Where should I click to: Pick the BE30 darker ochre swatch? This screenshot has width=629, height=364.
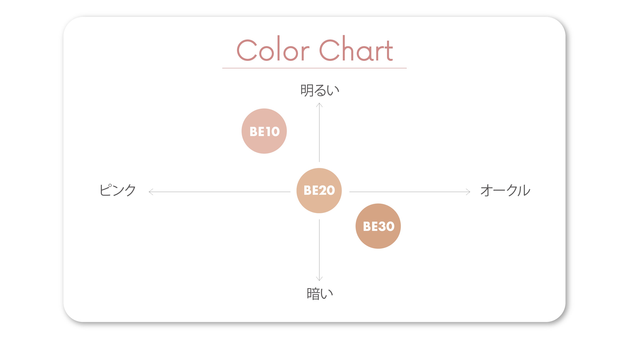[x=378, y=226]
